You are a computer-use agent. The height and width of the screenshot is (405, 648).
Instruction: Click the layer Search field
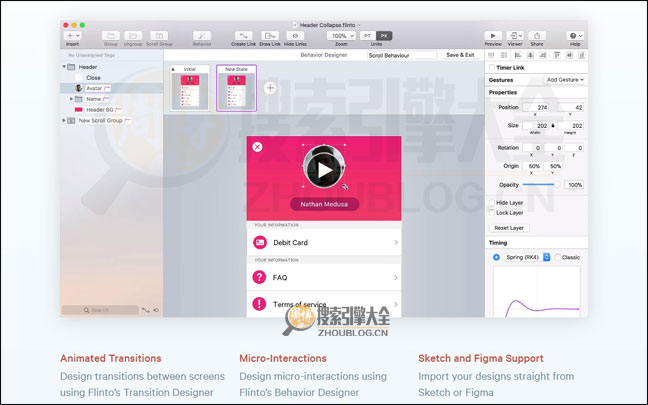pyautogui.click(x=100, y=310)
